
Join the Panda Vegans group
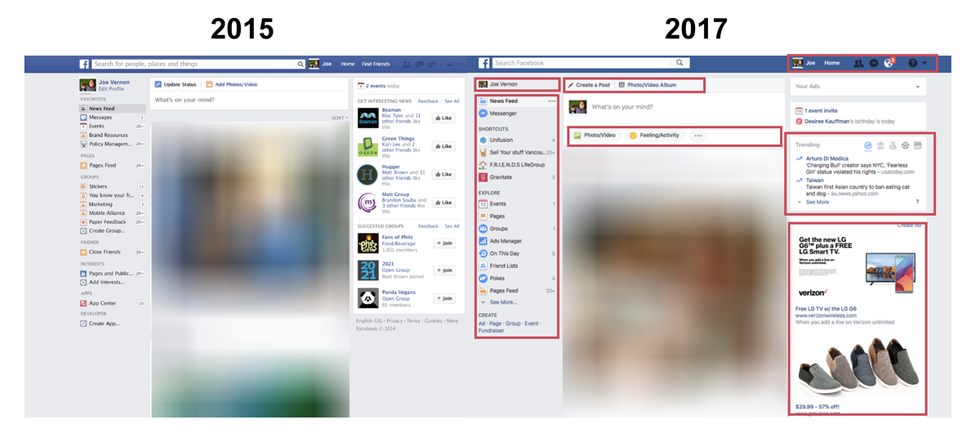pyautogui.click(x=443, y=298)
